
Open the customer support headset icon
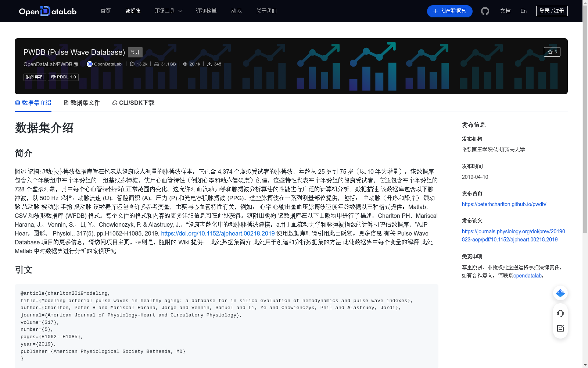[x=560, y=314]
